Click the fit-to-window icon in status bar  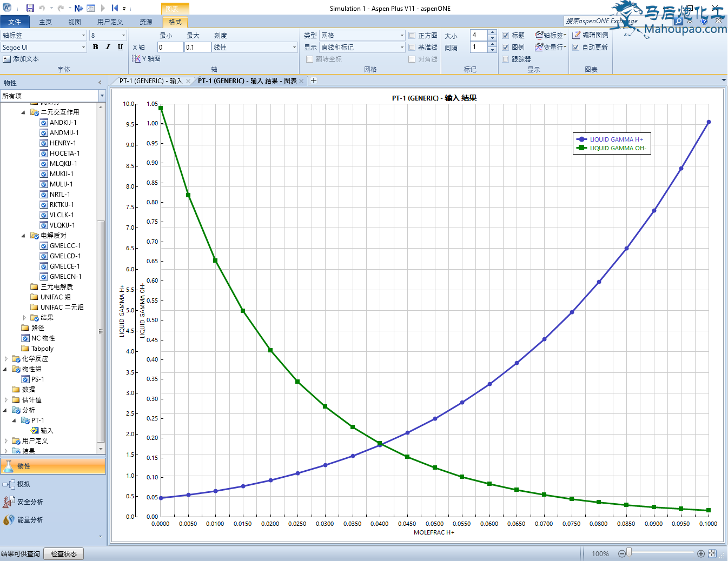coord(712,553)
